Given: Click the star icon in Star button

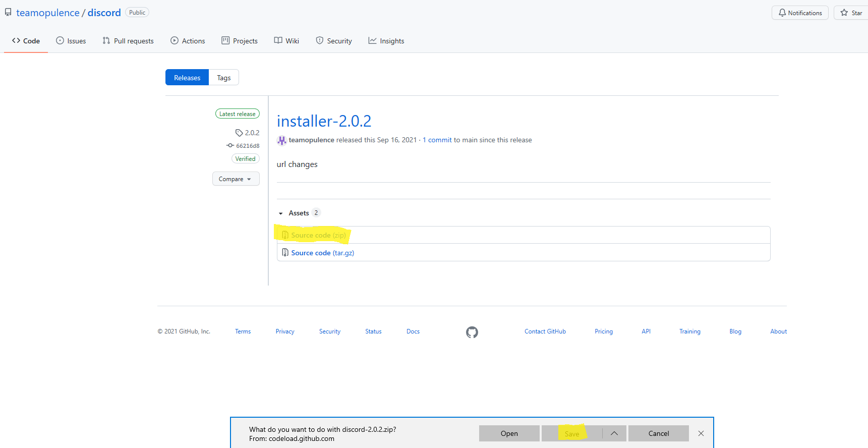Looking at the screenshot, I should point(844,13).
